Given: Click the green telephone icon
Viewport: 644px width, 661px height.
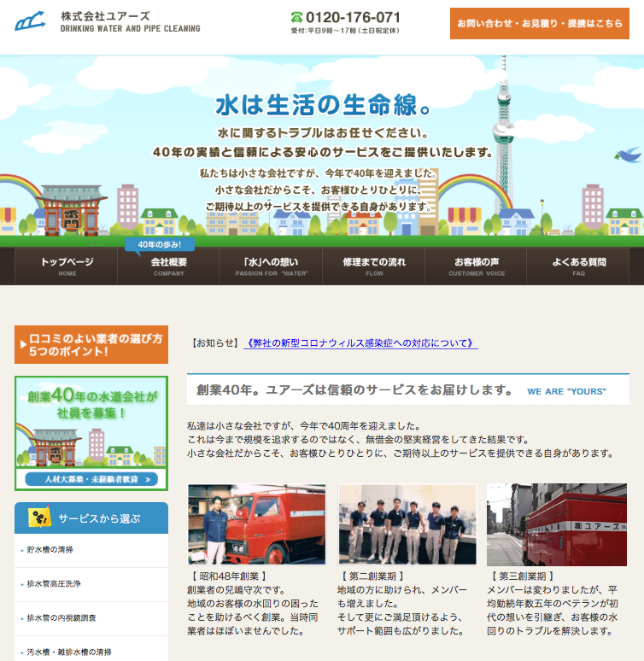Looking at the screenshot, I should tap(297, 17).
